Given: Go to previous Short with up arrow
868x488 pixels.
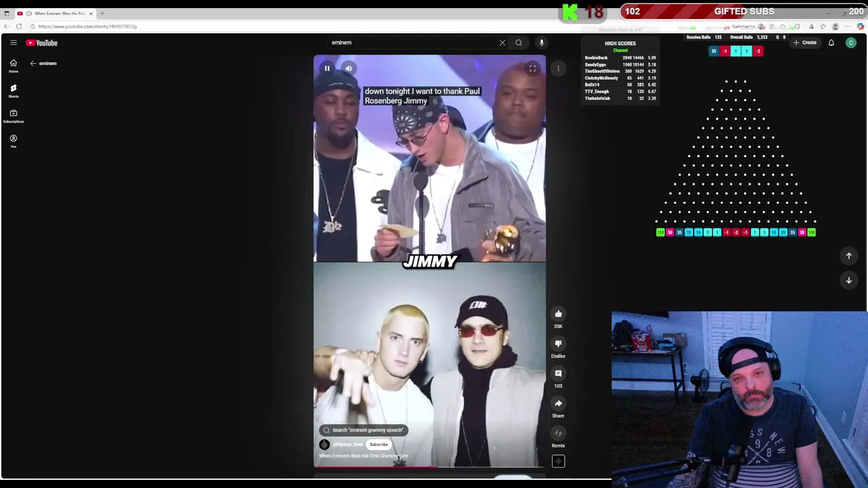Looking at the screenshot, I should click(848, 256).
